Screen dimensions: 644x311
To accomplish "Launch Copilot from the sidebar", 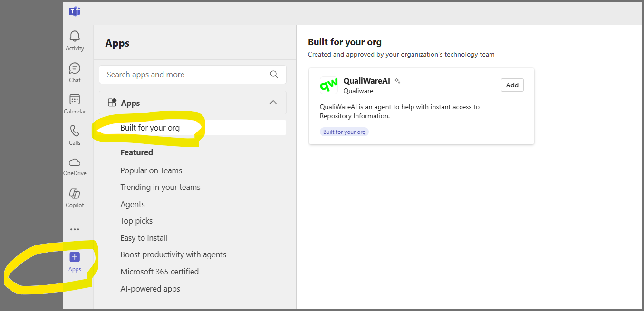I will coord(75,194).
